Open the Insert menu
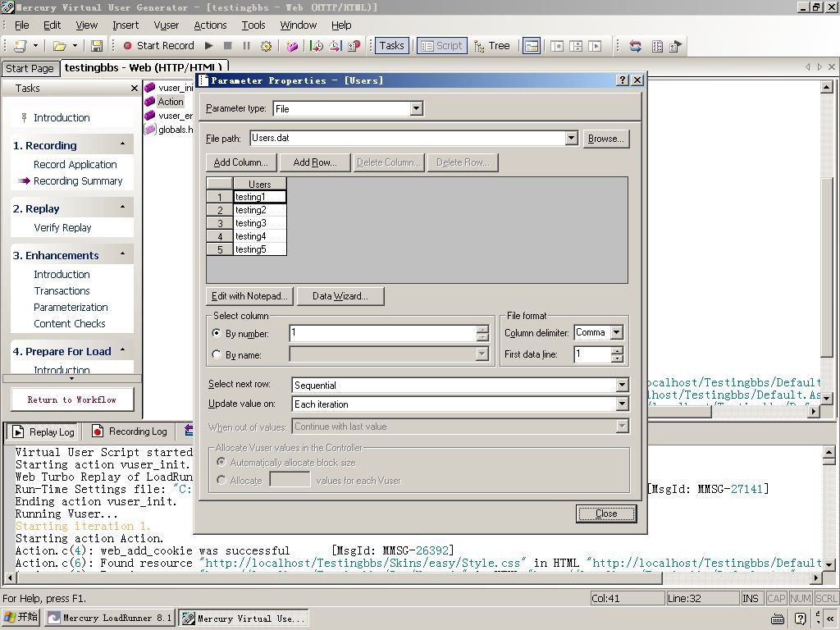This screenshot has width=840, height=630. click(x=126, y=25)
